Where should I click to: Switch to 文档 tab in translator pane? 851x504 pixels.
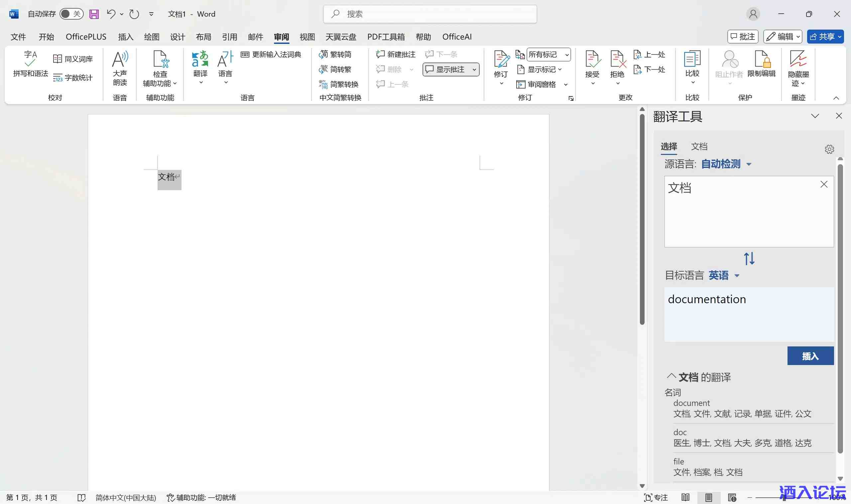[x=699, y=146]
